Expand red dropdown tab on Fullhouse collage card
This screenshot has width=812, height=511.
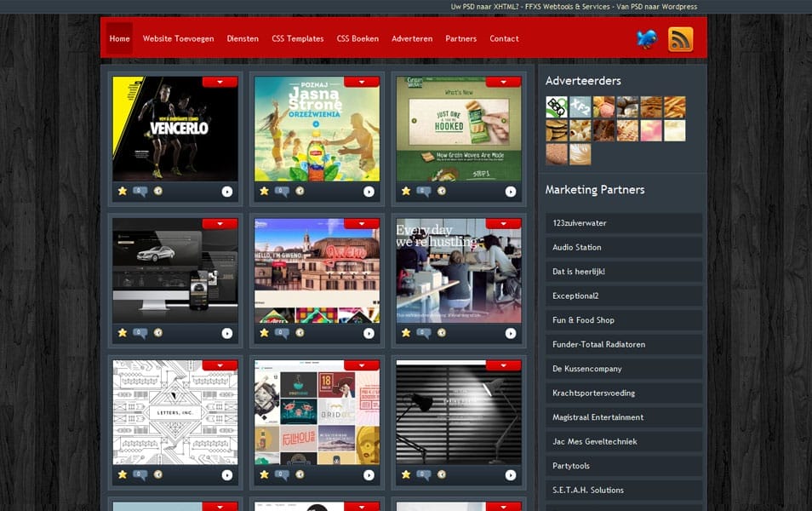[x=362, y=365]
